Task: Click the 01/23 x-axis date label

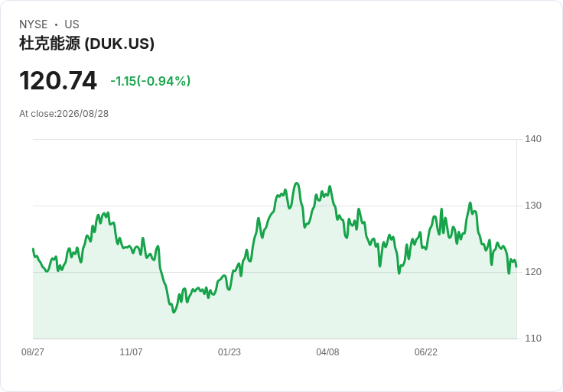Action: [x=229, y=352]
